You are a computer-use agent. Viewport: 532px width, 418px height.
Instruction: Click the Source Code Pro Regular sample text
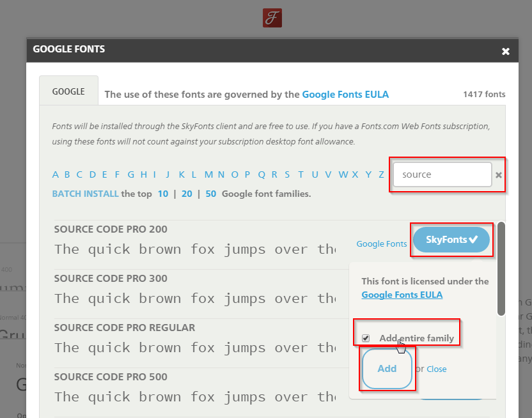point(195,348)
